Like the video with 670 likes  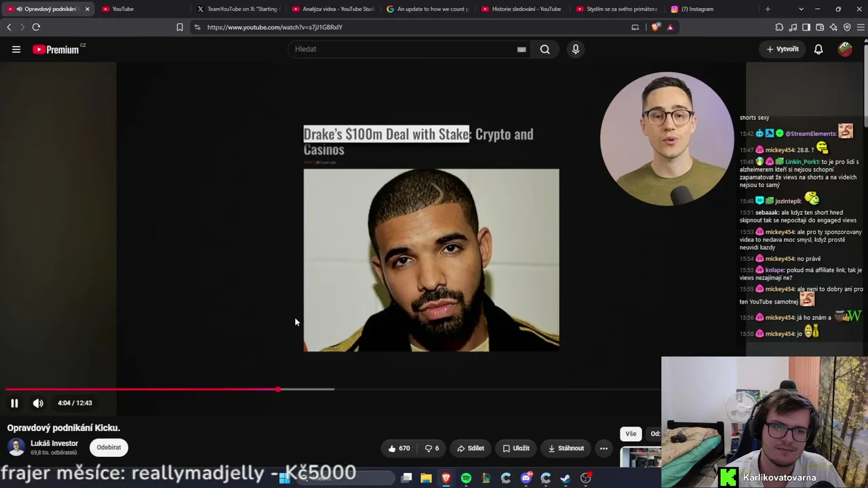pos(399,448)
